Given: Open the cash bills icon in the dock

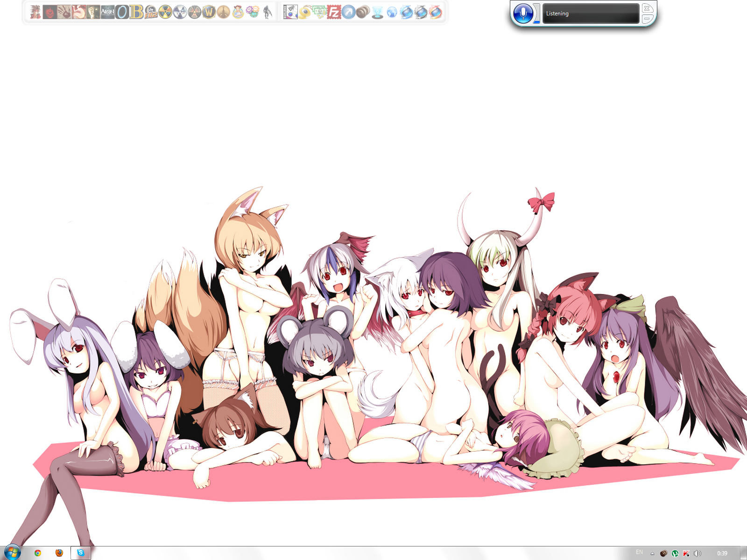Looking at the screenshot, I should 320,12.
